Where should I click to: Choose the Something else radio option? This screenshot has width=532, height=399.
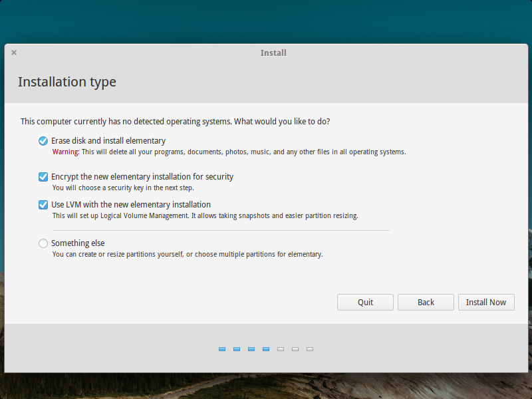[43, 243]
